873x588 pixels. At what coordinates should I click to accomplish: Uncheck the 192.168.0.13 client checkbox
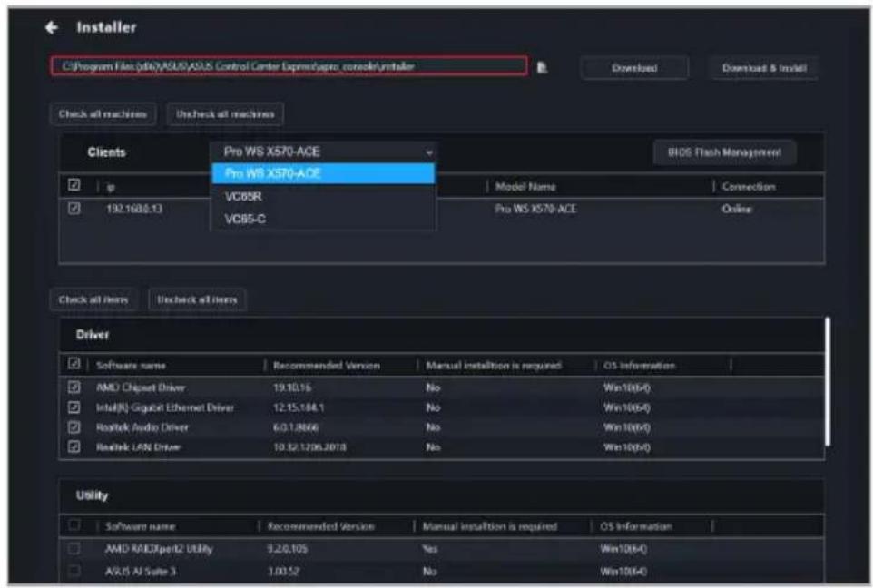coord(74,209)
